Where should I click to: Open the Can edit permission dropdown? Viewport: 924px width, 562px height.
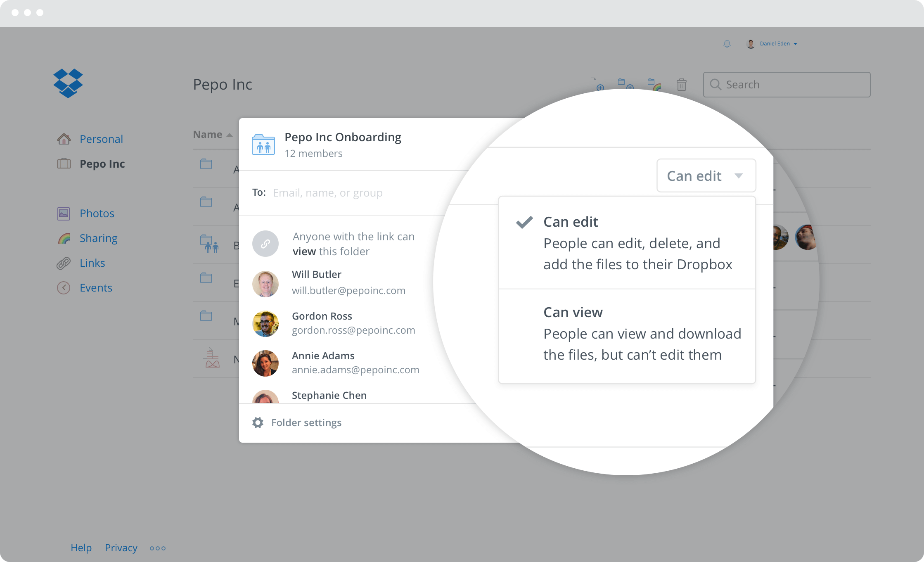(706, 176)
